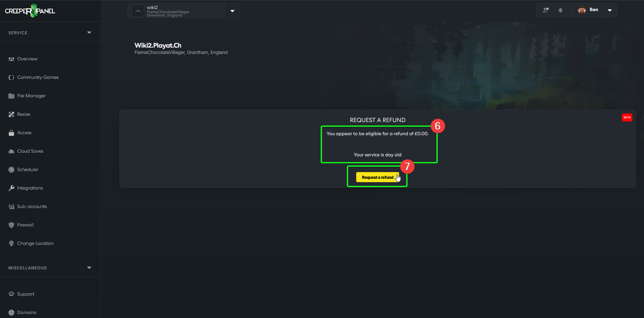Click the Cloud Saves icon
The image size is (644, 318).
click(x=11, y=151)
